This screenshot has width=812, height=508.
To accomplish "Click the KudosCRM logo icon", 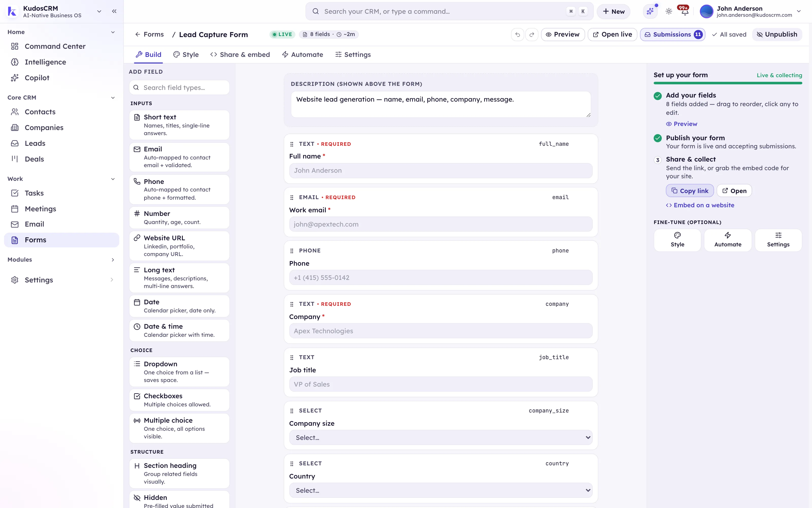I will [12, 11].
